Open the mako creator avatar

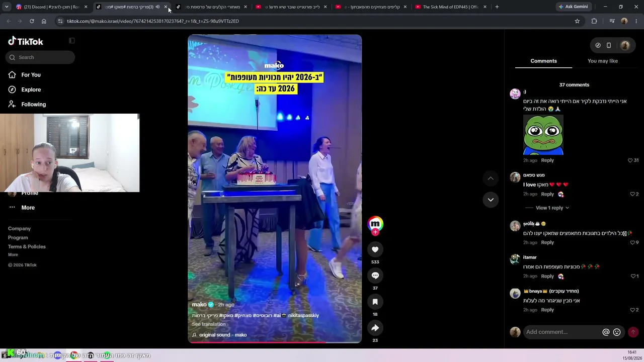(x=375, y=223)
